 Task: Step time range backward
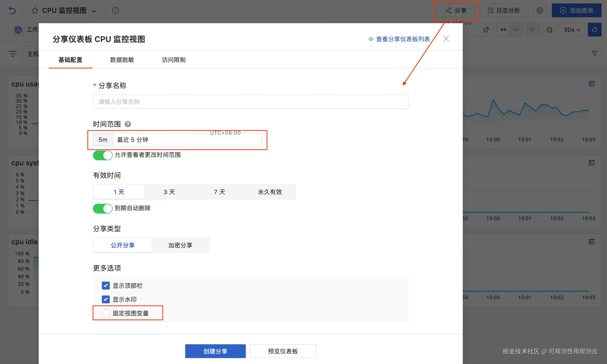click(503, 30)
